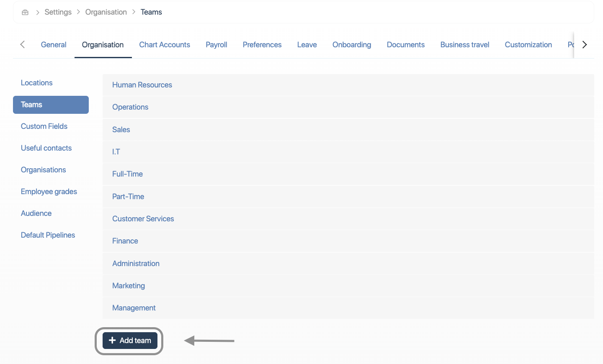Open the Human Resources team row

[142, 85]
